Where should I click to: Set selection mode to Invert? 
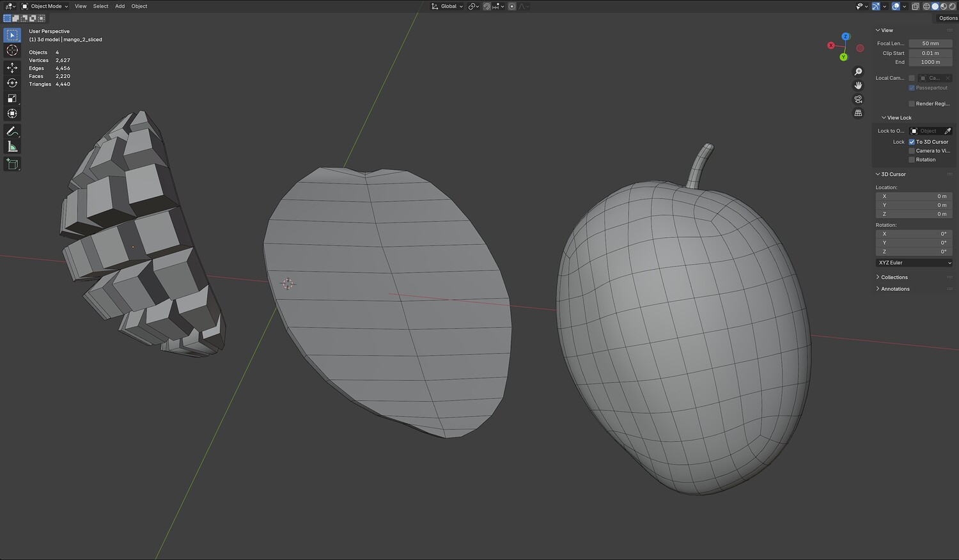point(33,19)
